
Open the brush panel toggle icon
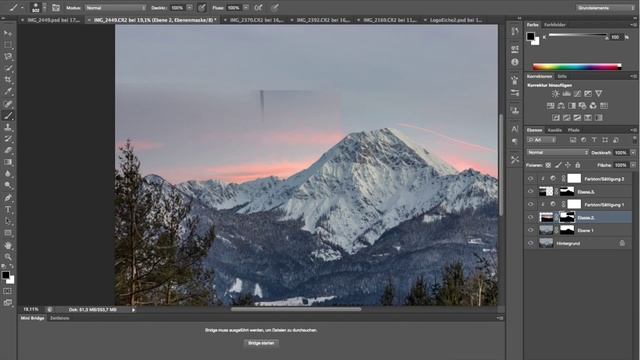click(x=56, y=8)
